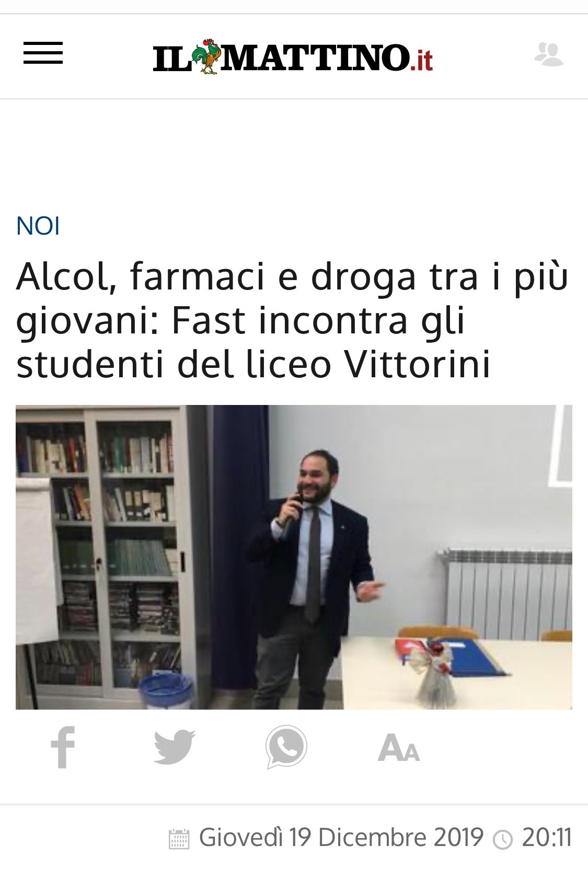Change text size with the Aa icon
The height and width of the screenshot is (869, 588).
(399, 748)
